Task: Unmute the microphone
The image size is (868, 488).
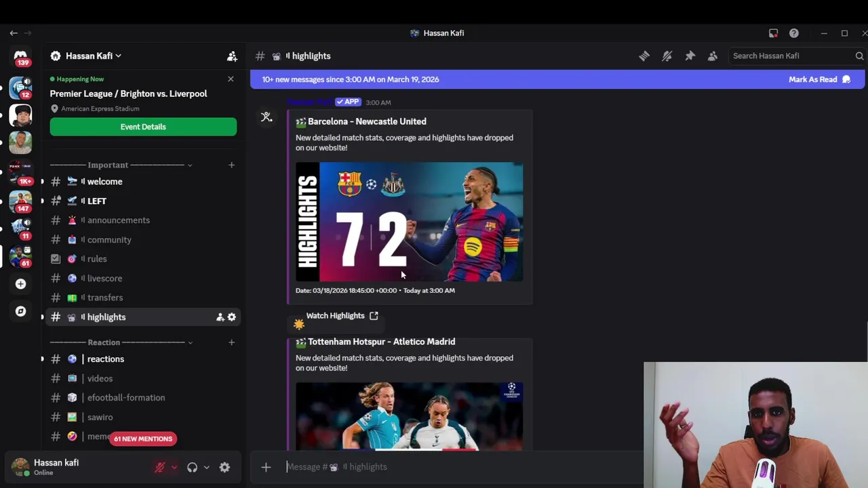Action: 160,467
